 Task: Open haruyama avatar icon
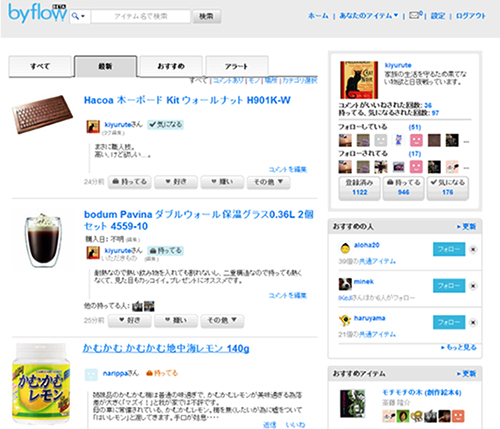[345, 320]
